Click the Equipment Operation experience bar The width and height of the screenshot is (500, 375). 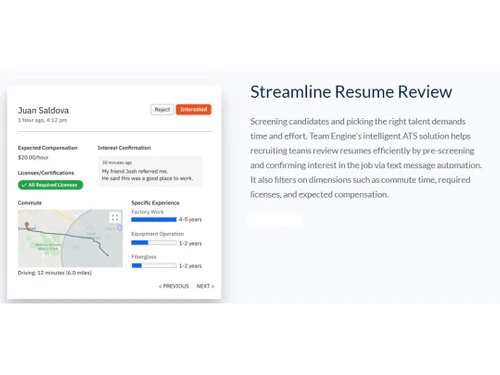(154, 243)
